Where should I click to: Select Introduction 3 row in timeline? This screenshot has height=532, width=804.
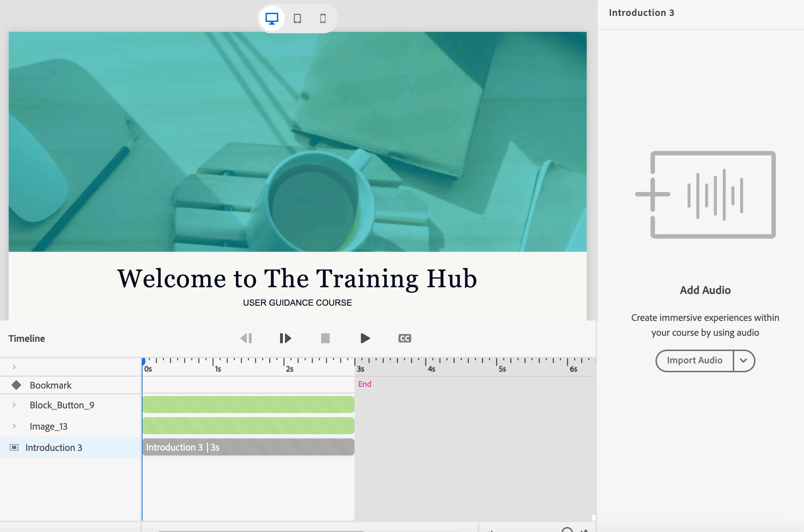click(54, 448)
